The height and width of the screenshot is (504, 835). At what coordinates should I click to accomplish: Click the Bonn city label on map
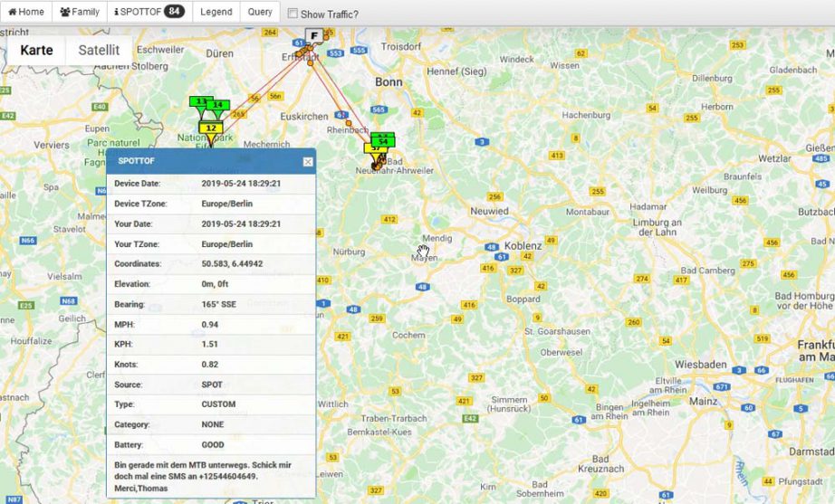coord(389,81)
